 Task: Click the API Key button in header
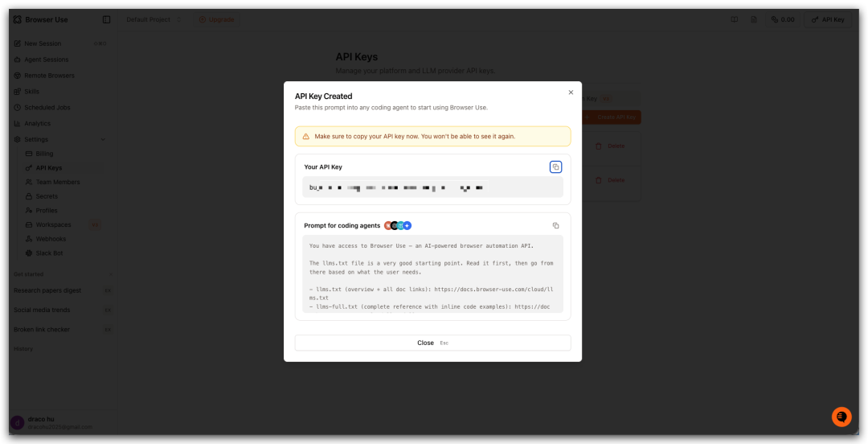pyautogui.click(x=828, y=19)
